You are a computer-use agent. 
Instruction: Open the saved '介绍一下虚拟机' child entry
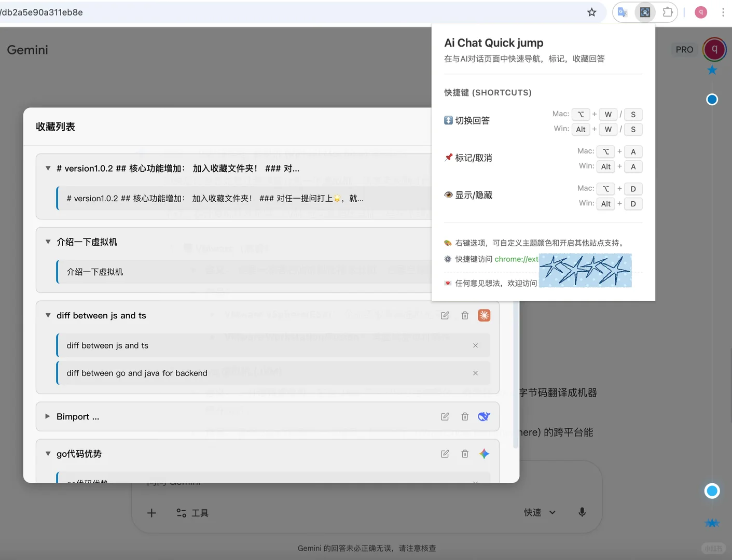click(244, 272)
